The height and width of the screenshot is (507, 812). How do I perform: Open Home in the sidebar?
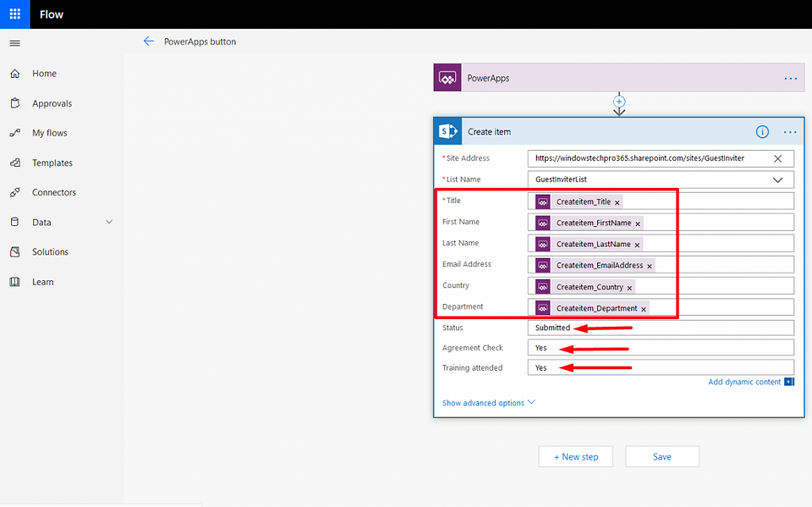pos(44,74)
